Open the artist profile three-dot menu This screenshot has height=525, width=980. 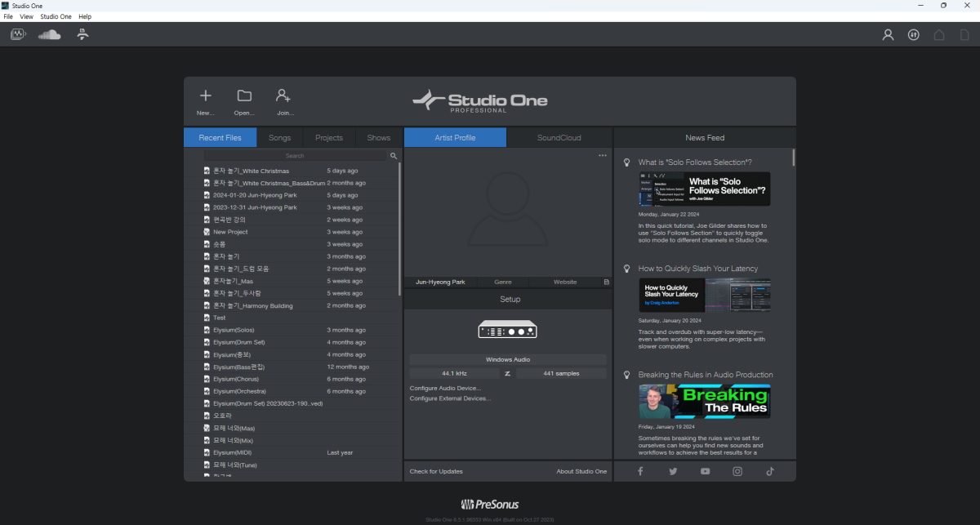[x=603, y=155]
